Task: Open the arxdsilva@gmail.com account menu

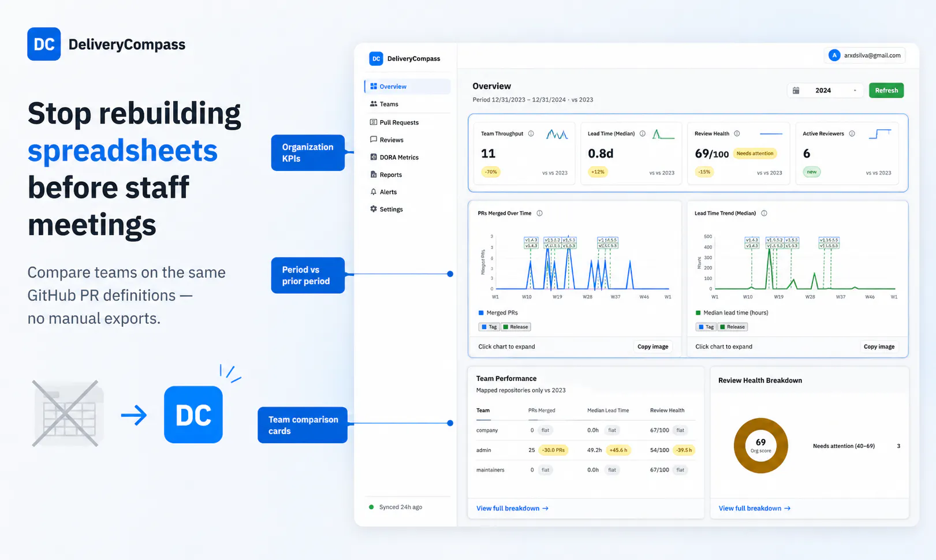Action: point(865,55)
